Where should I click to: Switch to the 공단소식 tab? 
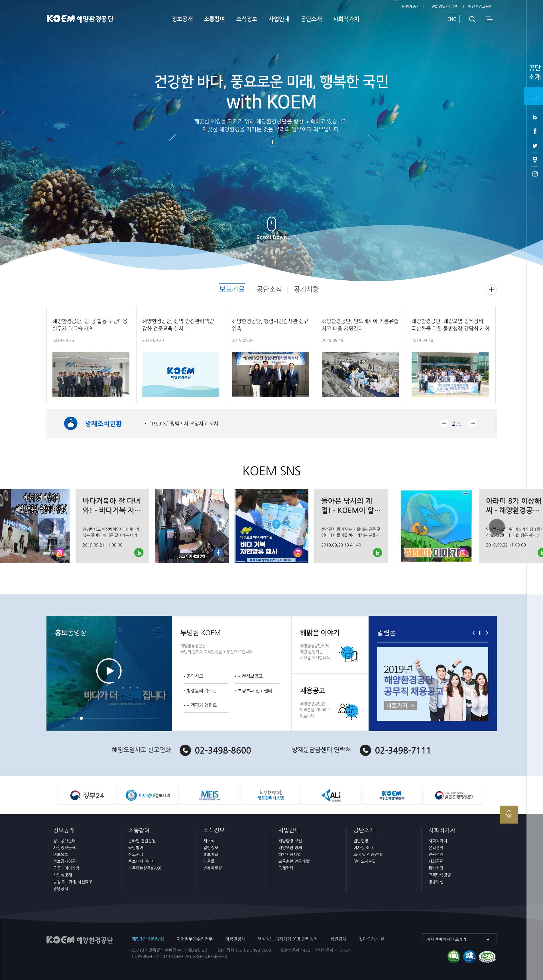[x=269, y=289]
